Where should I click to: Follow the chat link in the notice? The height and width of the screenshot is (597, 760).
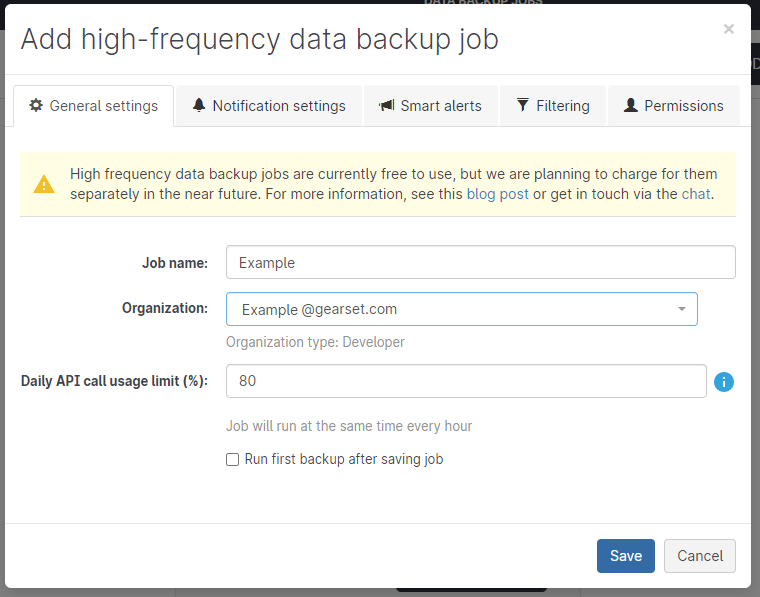tap(695, 194)
